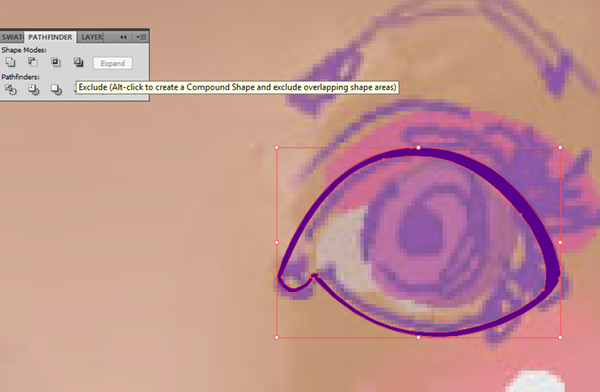Screen dimensions: 600x392
Task: Switch to the Layers tab
Action: tap(92, 37)
